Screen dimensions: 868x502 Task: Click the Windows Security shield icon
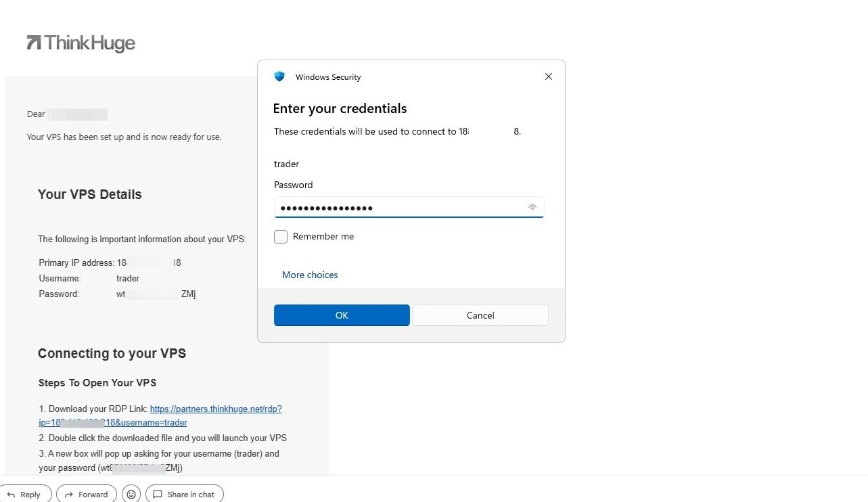(x=279, y=76)
